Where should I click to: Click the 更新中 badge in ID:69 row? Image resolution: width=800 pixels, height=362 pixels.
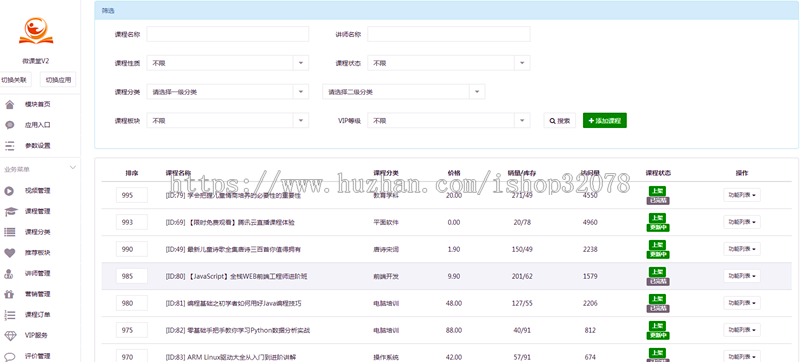coord(658,228)
